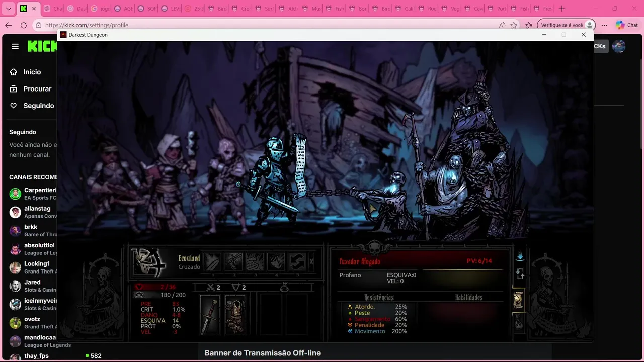
Task: Click Ecouland's hero portrait in the panel
Action: point(149,262)
